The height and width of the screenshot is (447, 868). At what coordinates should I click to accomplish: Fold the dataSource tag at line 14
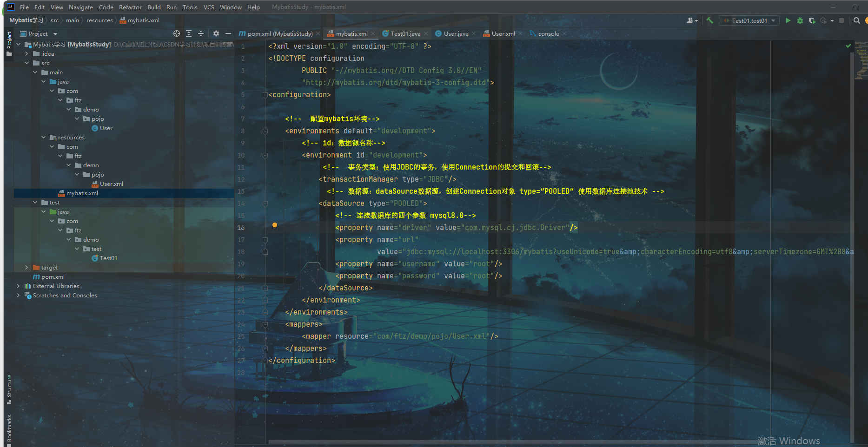click(x=265, y=204)
